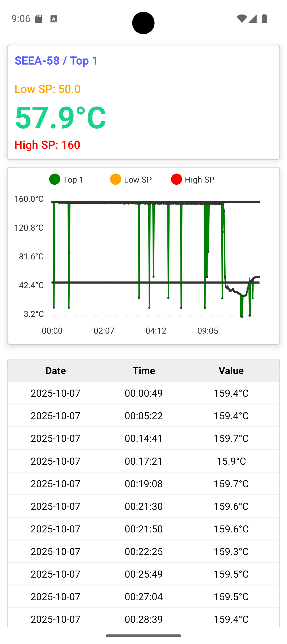Open the SEEA-58 / Top 1 title
287x644 pixels.
(x=56, y=61)
